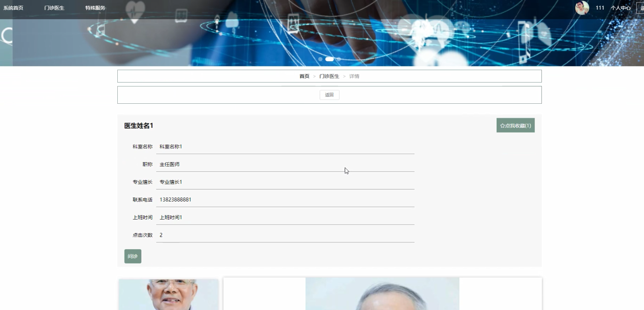Open the 系统首页 menu item
The width and height of the screenshot is (644, 310).
point(13,8)
